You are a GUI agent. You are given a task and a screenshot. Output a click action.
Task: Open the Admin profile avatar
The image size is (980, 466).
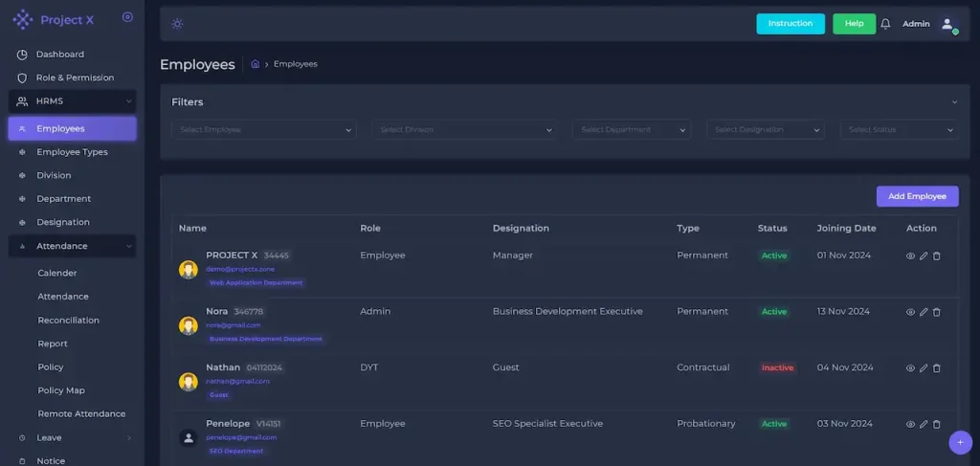point(947,24)
